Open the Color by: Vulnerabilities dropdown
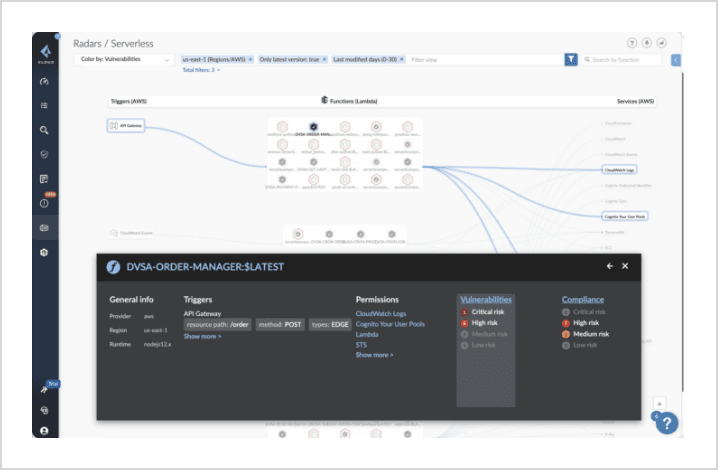 pos(124,60)
